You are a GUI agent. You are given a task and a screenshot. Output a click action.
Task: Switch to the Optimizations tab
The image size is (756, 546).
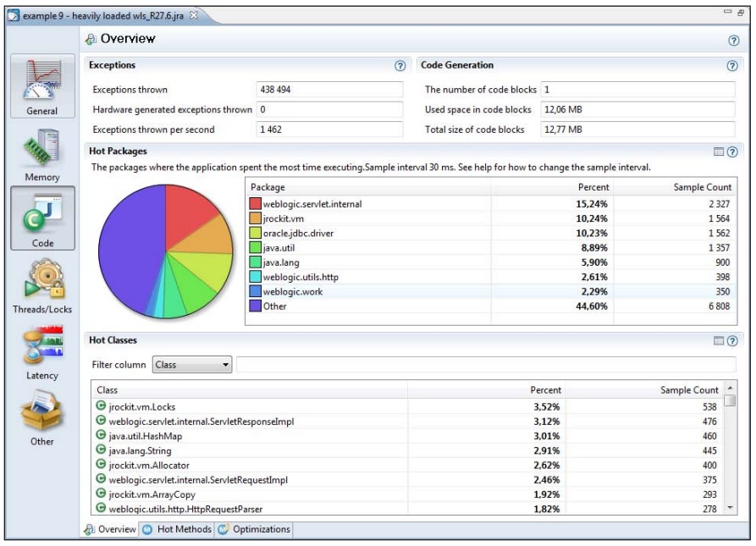pos(255,530)
